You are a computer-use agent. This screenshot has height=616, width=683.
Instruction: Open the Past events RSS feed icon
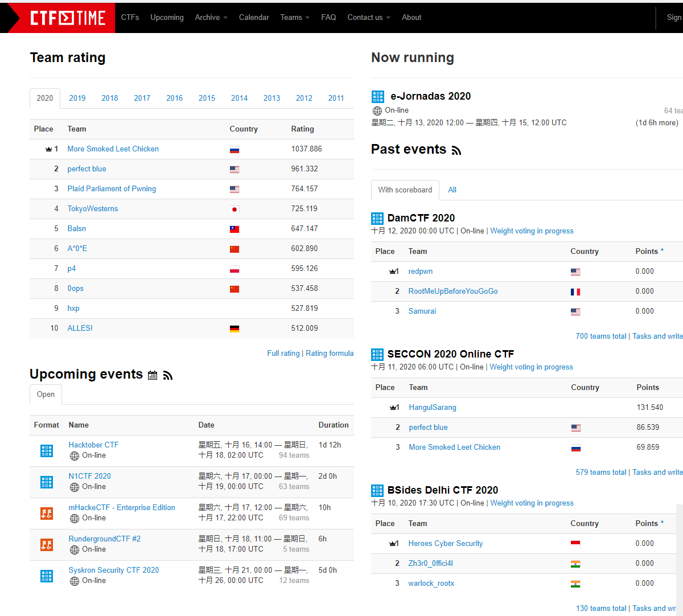click(456, 150)
